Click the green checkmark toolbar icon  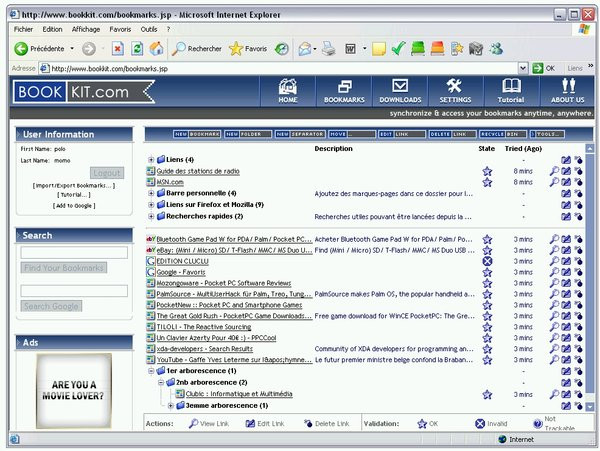[398, 49]
